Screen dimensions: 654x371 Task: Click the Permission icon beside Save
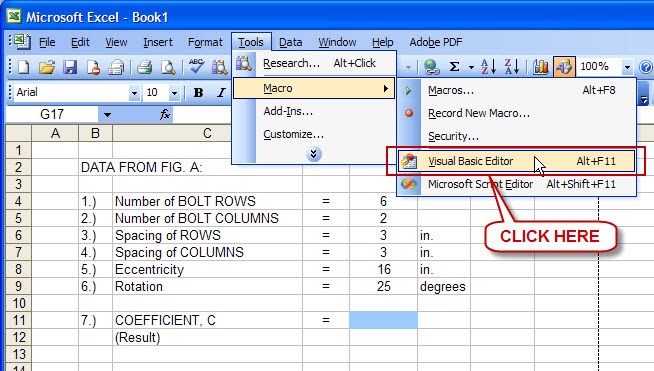pyautogui.click(x=93, y=67)
